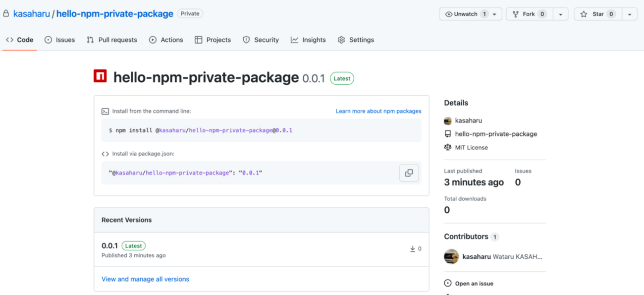644x295 pixels.
Task: Open contributor kasaharu Wataru profile link
Action: point(502,257)
